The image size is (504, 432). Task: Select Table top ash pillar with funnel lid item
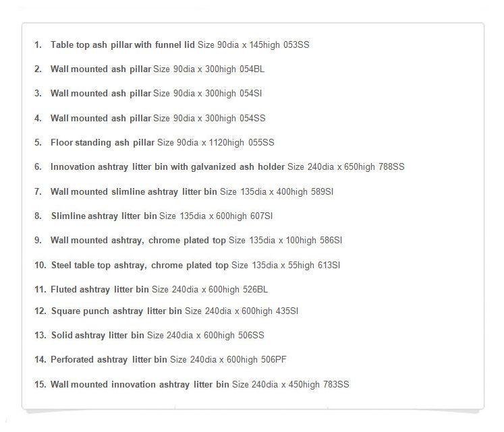[x=171, y=44]
